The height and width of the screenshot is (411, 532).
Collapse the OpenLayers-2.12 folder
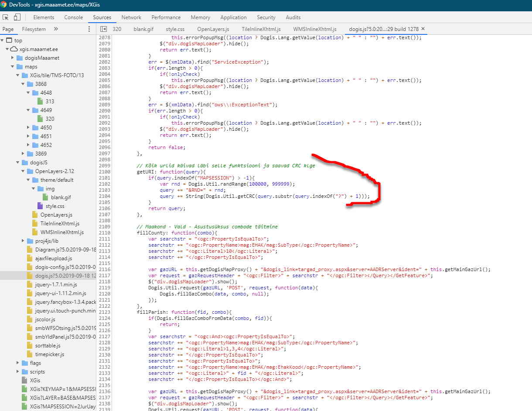click(24, 171)
